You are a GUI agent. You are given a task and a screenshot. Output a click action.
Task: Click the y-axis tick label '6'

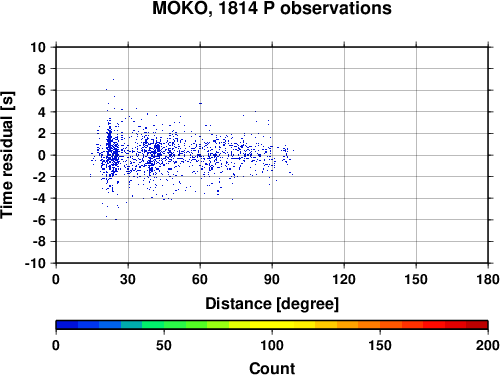click(x=42, y=90)
